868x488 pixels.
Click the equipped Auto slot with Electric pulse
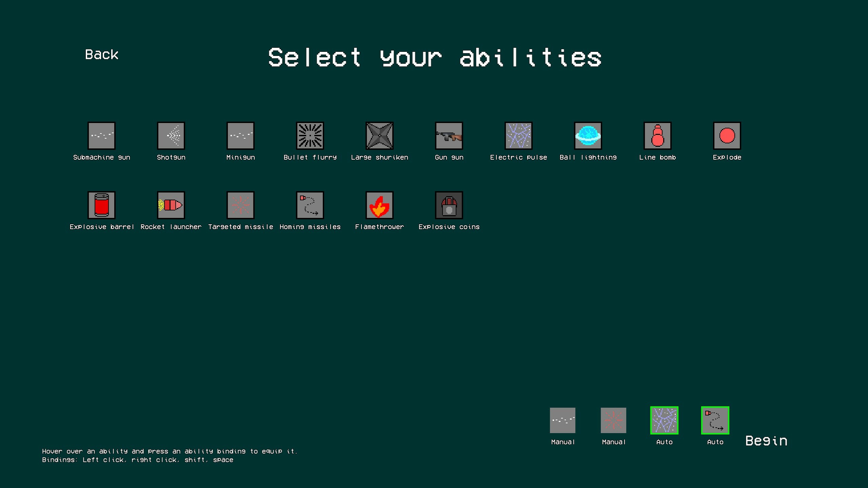tap(665, 420)
